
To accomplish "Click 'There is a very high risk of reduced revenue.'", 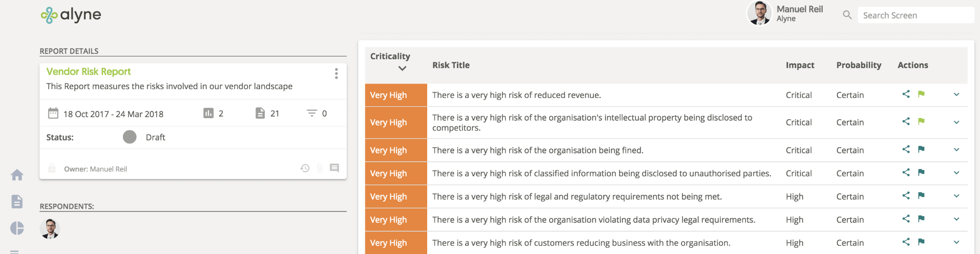I will 516,95.
